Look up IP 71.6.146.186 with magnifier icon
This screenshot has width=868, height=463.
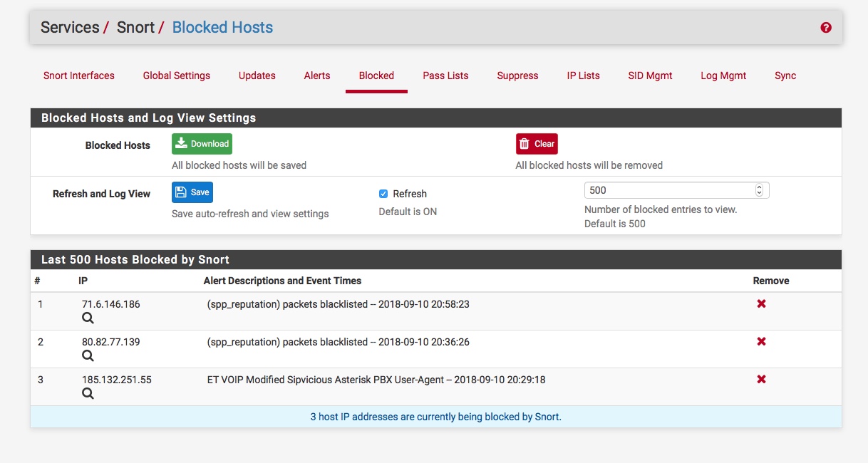(x=88, y=318)
